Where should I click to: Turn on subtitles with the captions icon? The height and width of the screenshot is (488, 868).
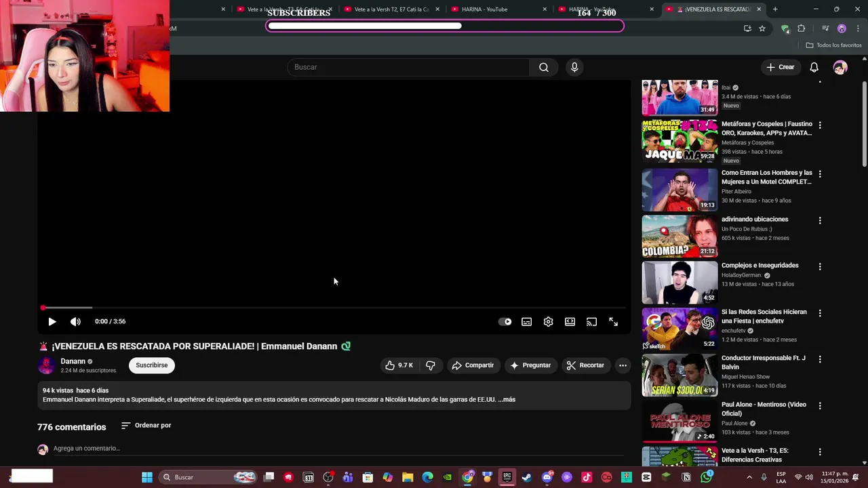526,322
